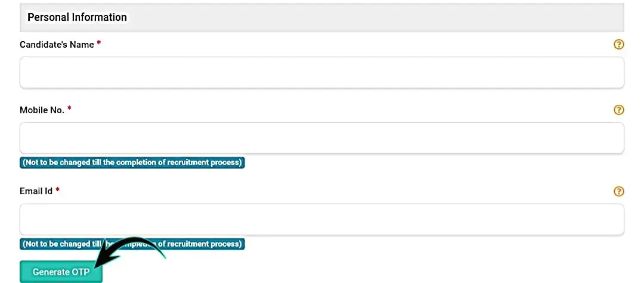Click the note badge under Mobile No.
644x283 pixels.
click(132, 163)
